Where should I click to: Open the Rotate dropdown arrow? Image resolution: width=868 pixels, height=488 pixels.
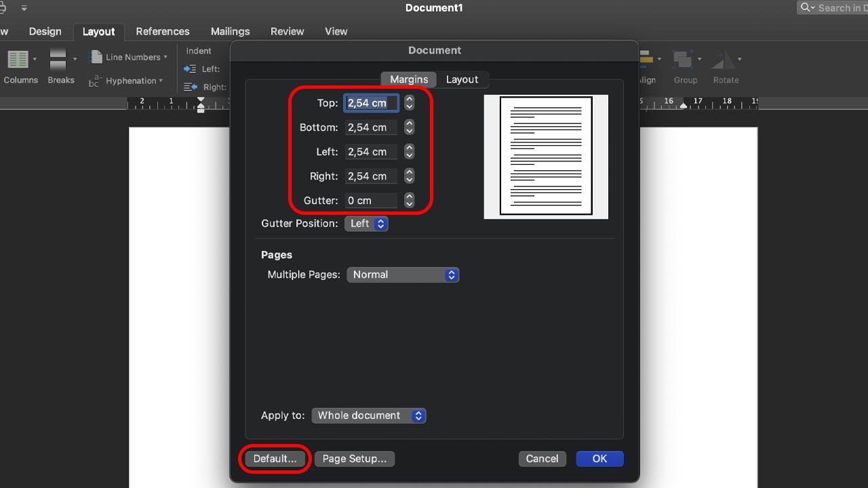pos(739,60)
